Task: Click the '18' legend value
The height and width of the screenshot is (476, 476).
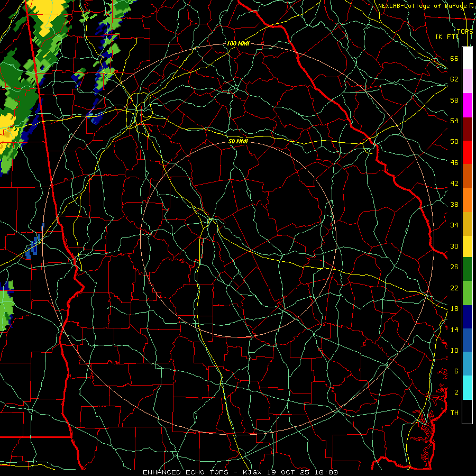Action: pos(454,309)
